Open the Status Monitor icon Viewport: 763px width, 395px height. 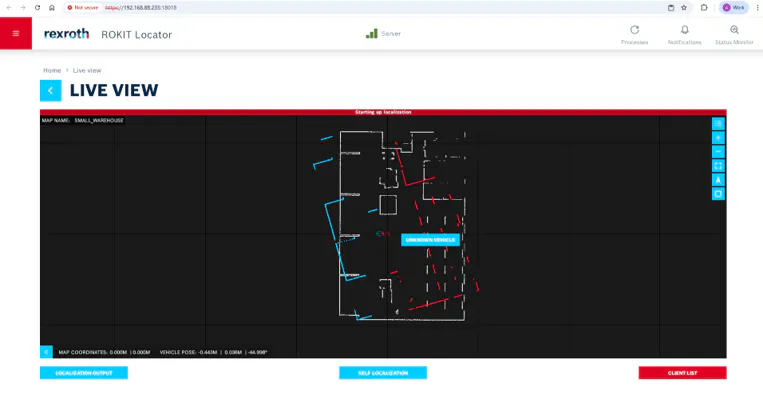pos(734,30)
